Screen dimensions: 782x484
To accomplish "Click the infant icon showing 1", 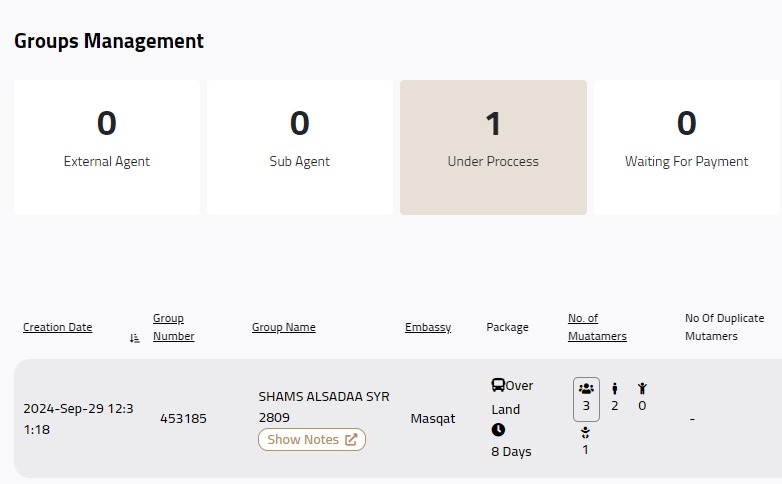I will 586,433.
